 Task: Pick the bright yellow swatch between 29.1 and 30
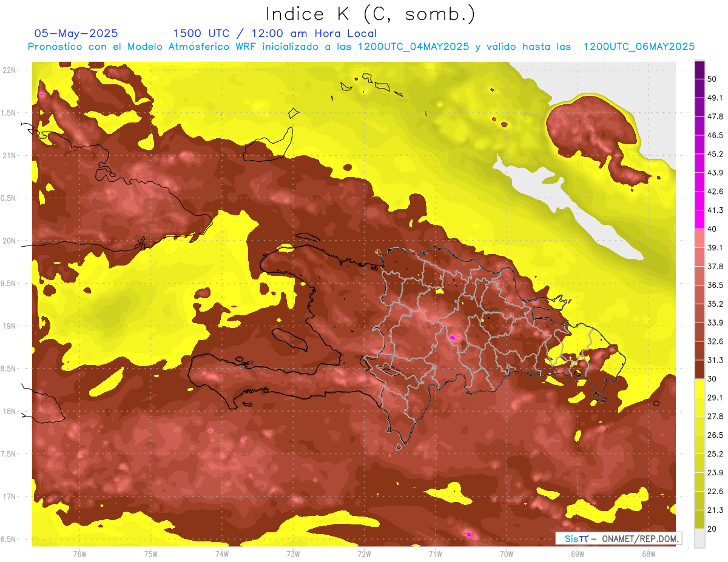point(699,388)
